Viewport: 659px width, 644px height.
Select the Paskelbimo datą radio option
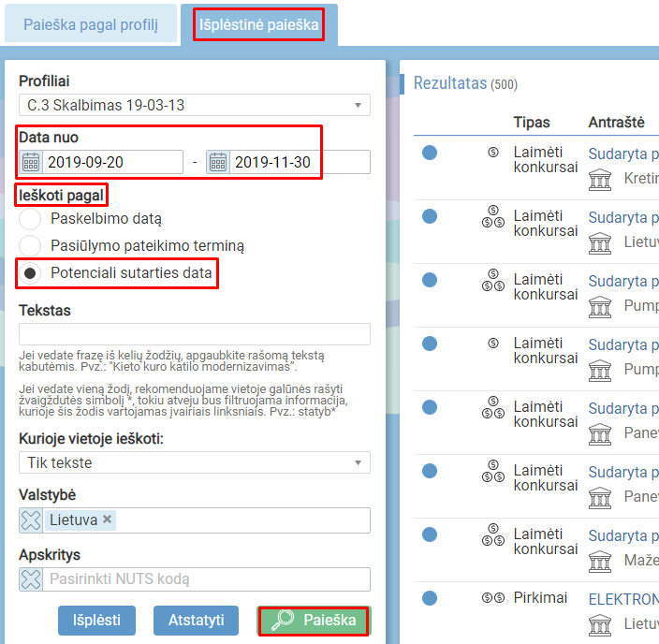[31, 219]
